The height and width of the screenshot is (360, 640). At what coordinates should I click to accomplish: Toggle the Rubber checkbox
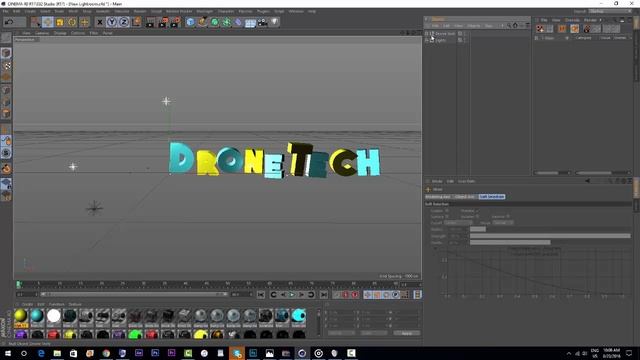[x=477, y=217]
